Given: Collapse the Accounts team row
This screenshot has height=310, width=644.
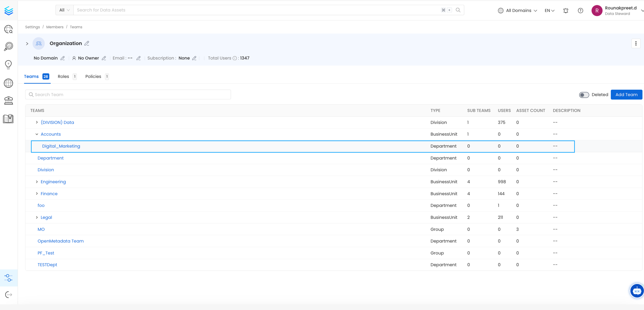Looking at the screenshot, I should click(37, 134).
